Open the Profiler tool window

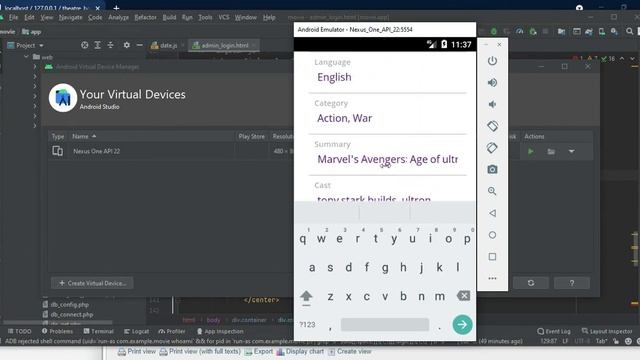[172, 331]
